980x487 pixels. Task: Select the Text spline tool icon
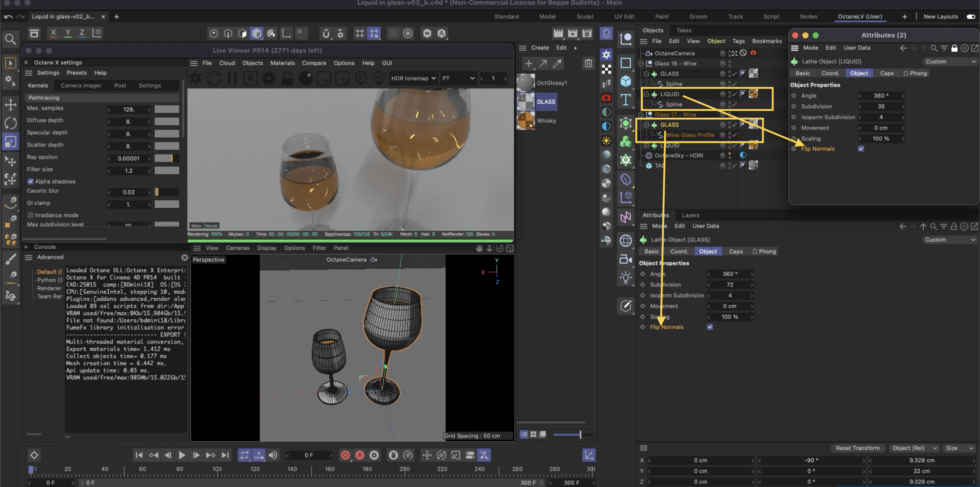626,100
